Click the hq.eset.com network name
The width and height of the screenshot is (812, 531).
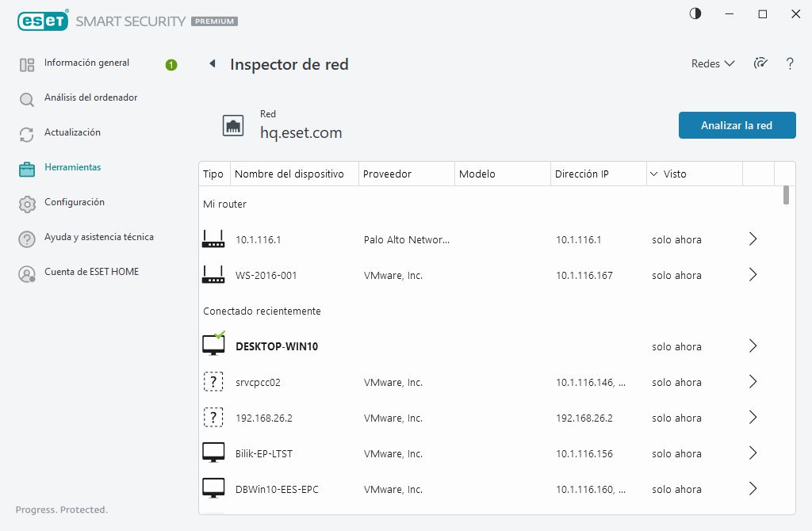[301, 132]
